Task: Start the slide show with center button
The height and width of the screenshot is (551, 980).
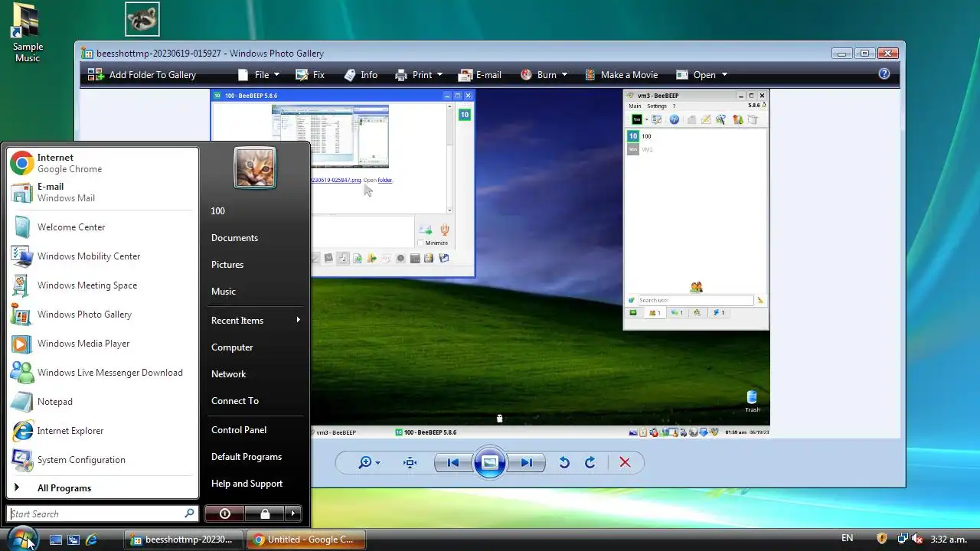Action: coord(490,462)
